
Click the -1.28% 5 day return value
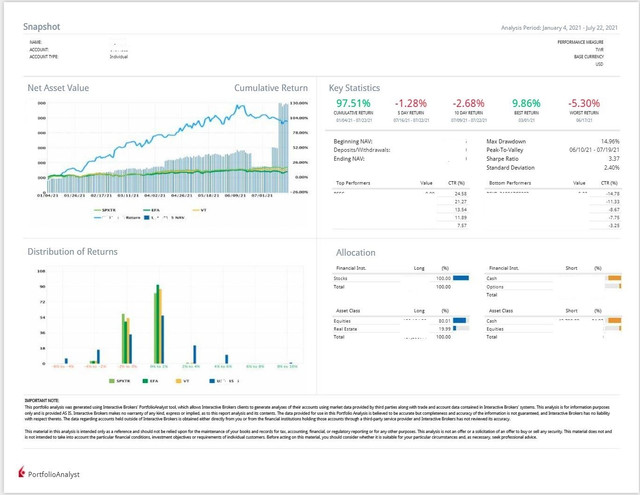pyautogui.click(x=411, y=103)
